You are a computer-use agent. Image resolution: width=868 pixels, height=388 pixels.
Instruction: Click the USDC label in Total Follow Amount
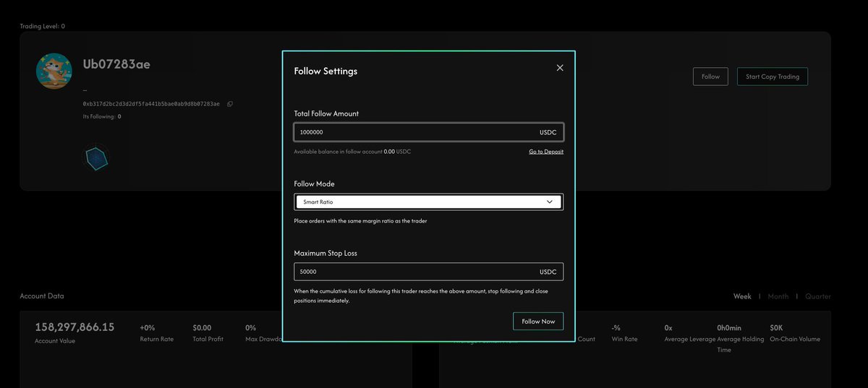548,133
